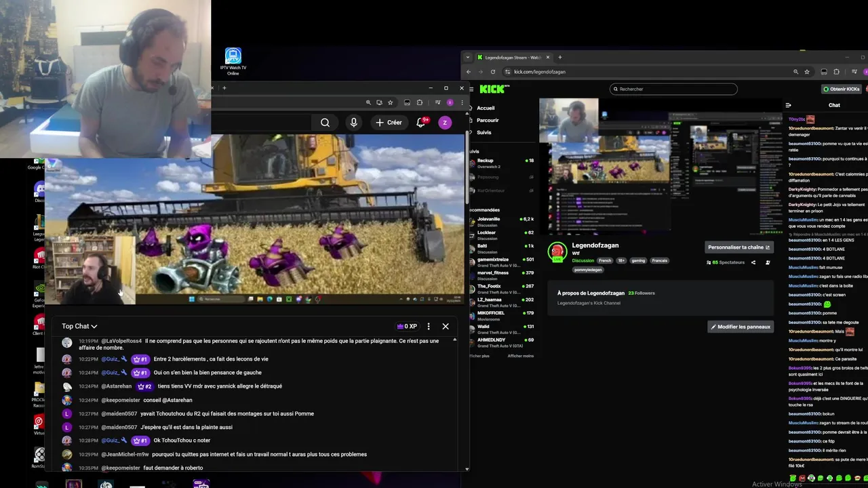Open AHMEDLNDY recommended channel

502,342
